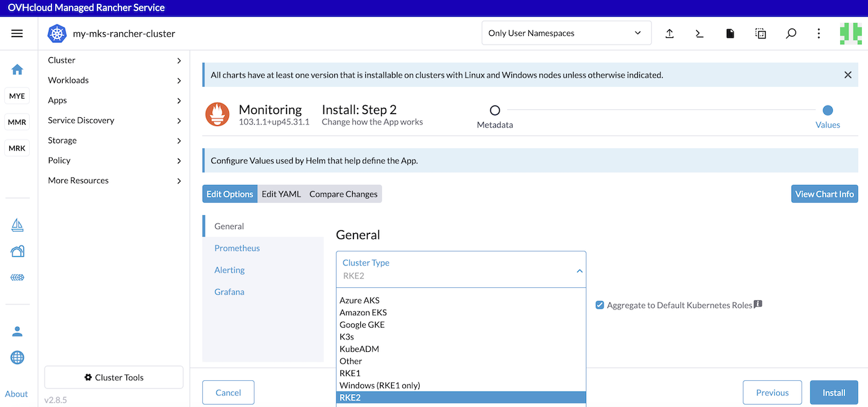Viewport: 868px width, 407px height.
Task: Open Cluster Tools
Action: pyautogui.click(x=113, y=377)
